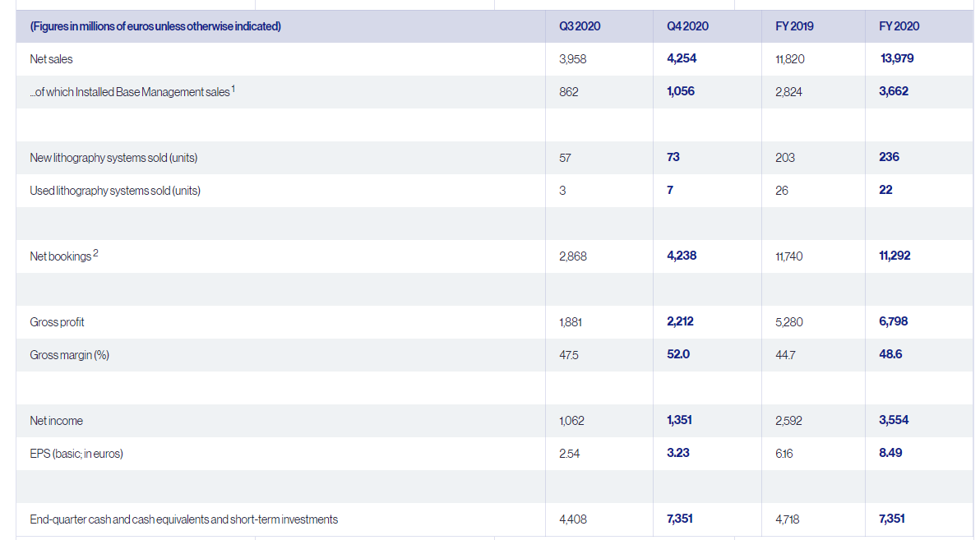This screenshot has height=540, width=980.
Task: Select the End-quarter cash and investments label
Action: (x=183, y=519)
